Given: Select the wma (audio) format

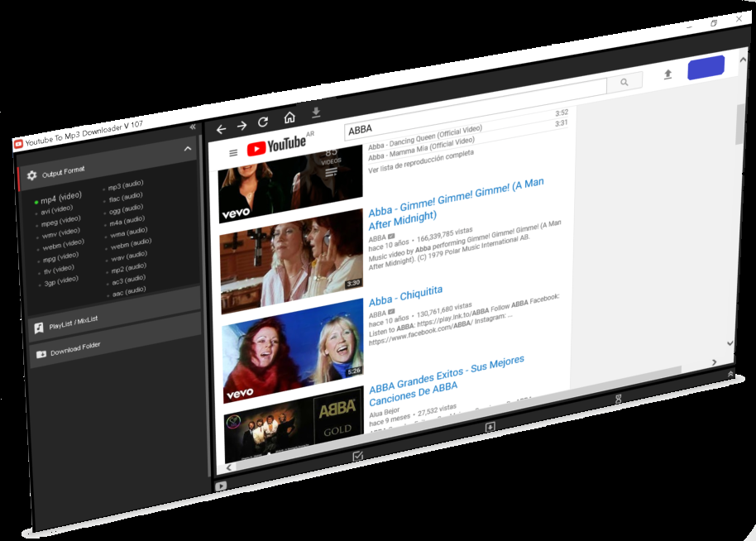Looking at the screenshot, I should click(x=128, y=232).
